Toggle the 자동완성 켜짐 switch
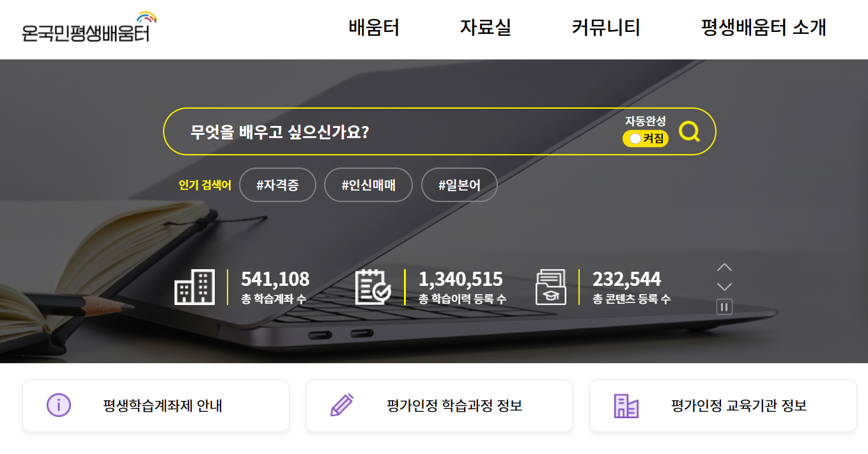Viewport: 868px width, 454px height. [x=646, y=138]
